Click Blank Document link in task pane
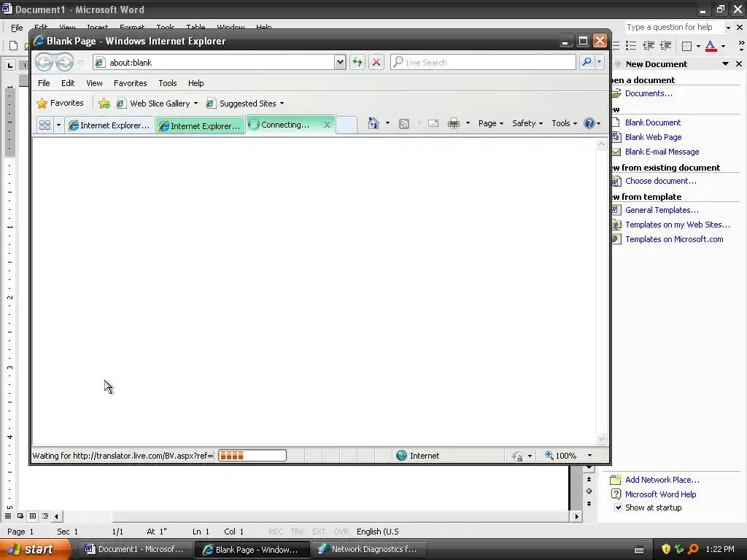The height and width of the screenshot is (560, 747). tap(653, 122)
